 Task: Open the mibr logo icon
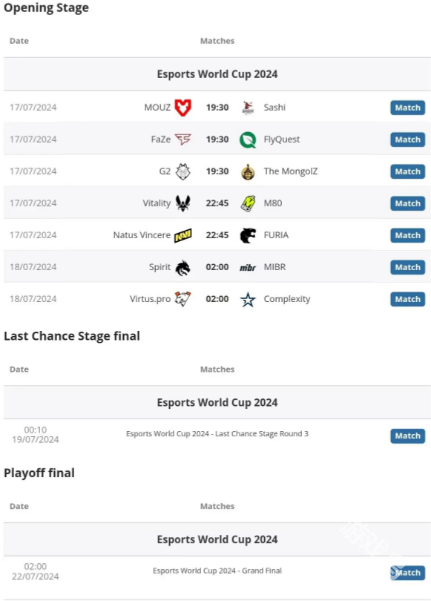pos(248,268)
